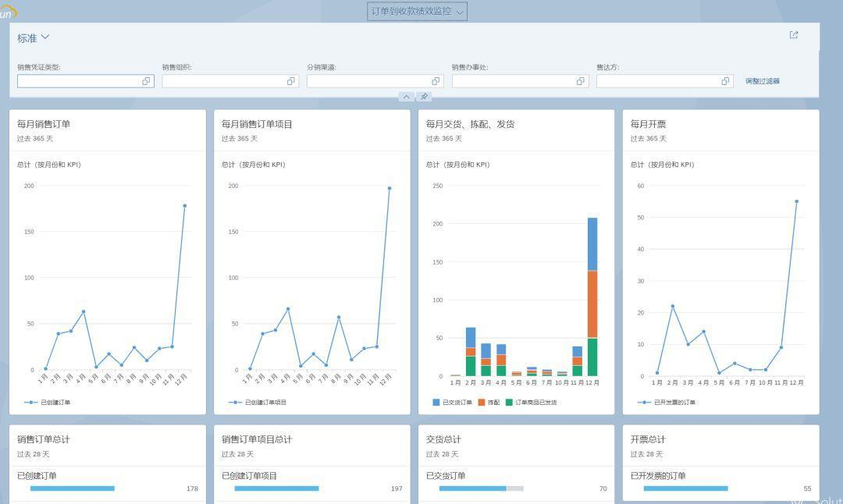843x504 pixels.
Task: Open the 每月销售订单项目 card header
Action: click(311, 130)
